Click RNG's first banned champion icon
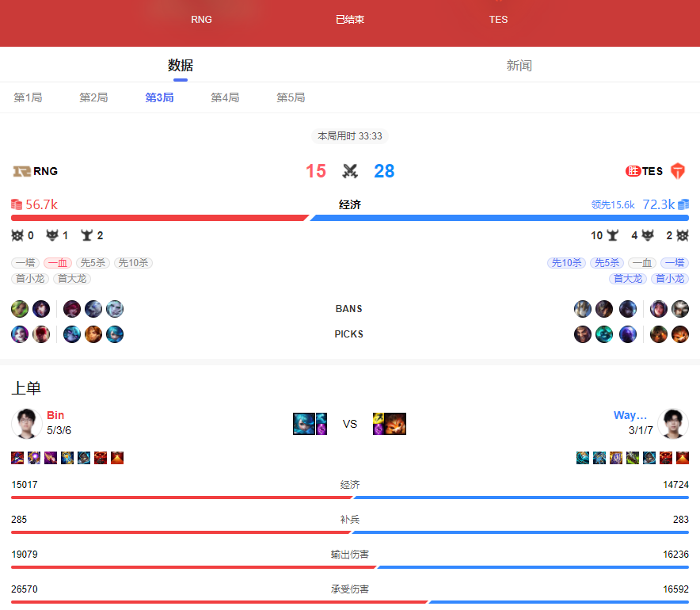 tap(20, 309)
